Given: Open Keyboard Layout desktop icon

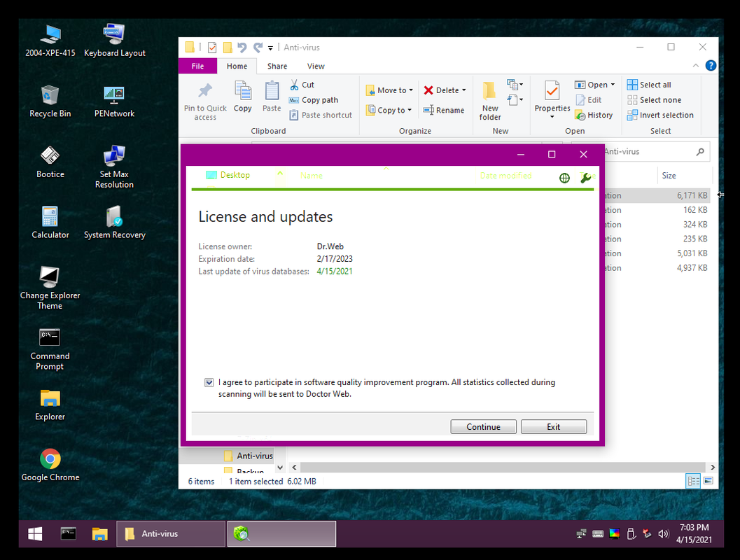Looking at the screenshot, I should pos(114,41).
